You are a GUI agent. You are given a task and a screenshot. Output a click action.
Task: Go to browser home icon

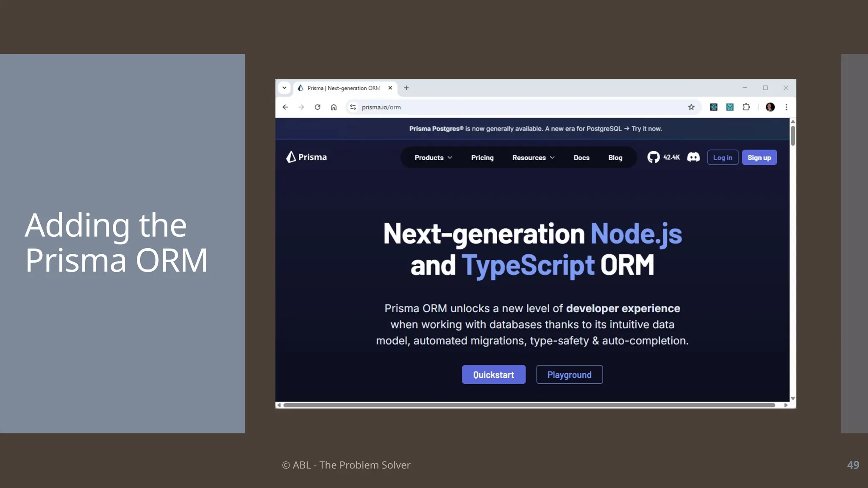point(334,107)
